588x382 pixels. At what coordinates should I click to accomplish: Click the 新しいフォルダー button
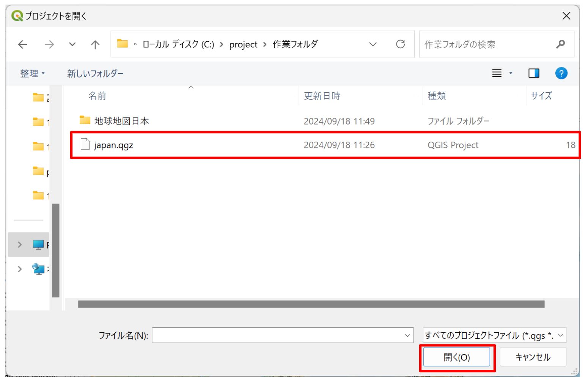pos(95,73)
